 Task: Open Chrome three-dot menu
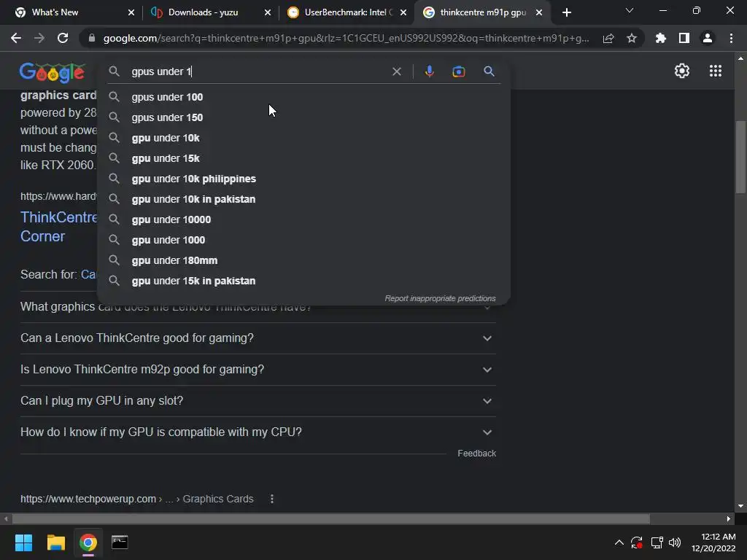[731, 38]
